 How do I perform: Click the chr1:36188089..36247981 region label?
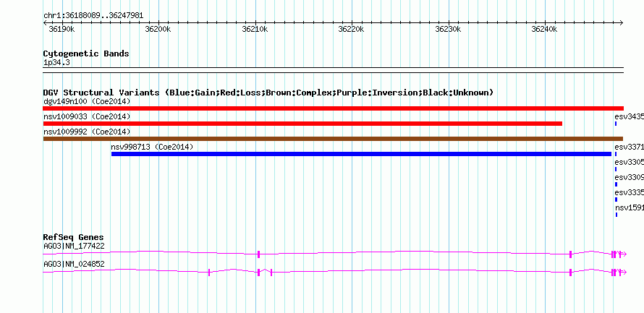click(x=93, y=16)
